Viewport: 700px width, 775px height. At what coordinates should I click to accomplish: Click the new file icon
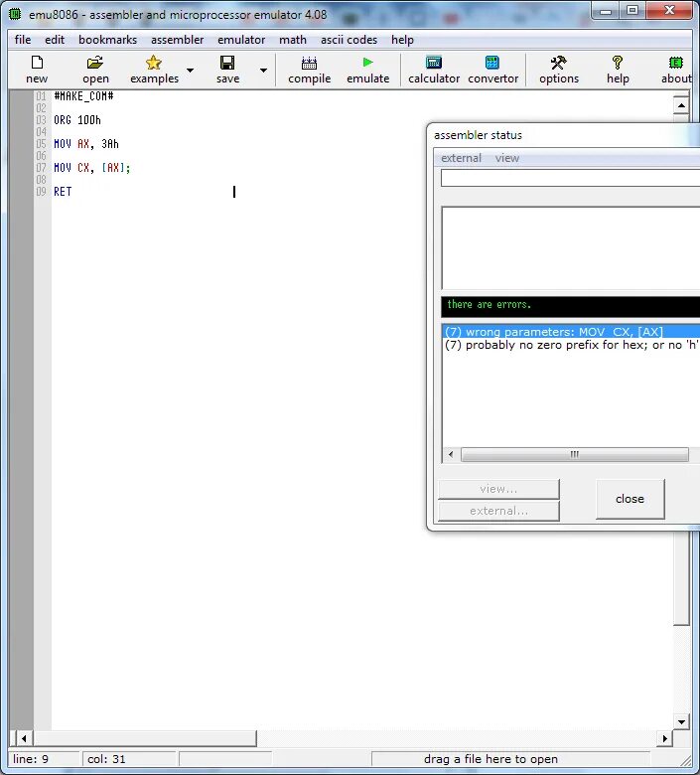[37, 63]
